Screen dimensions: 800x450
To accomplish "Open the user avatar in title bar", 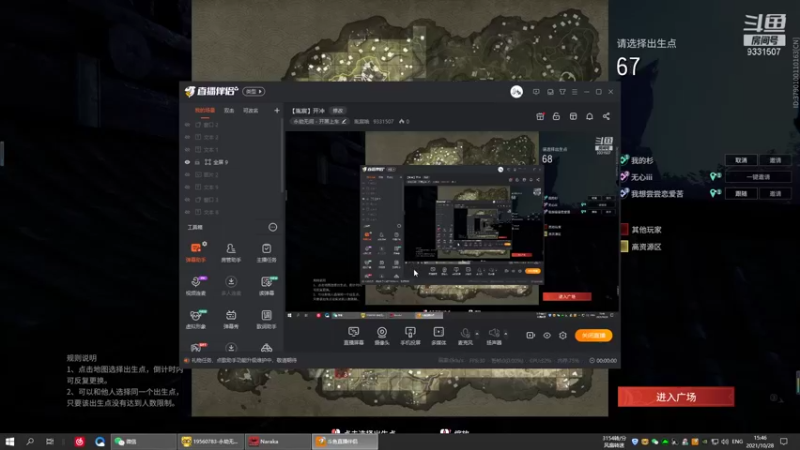I will coord(516,92).
